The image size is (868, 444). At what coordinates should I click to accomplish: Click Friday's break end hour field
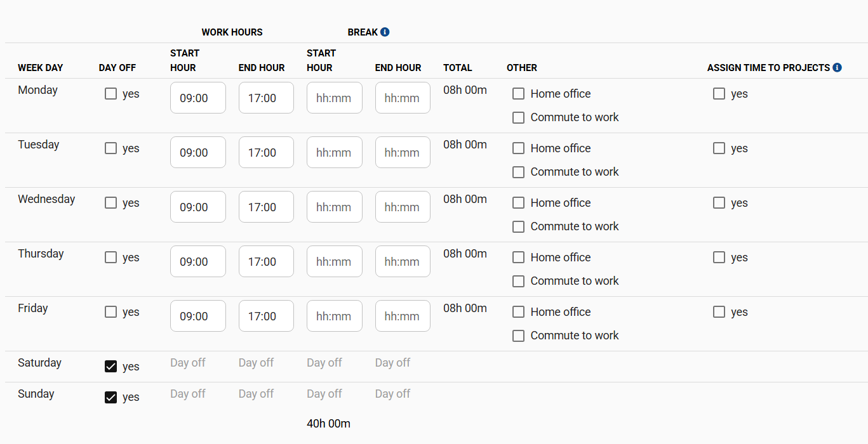(x=403, y=316)
